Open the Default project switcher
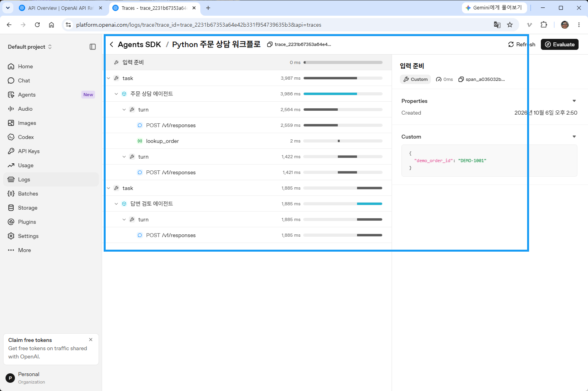The width and height of the screenshot is (588, 391). click(30, 47)
